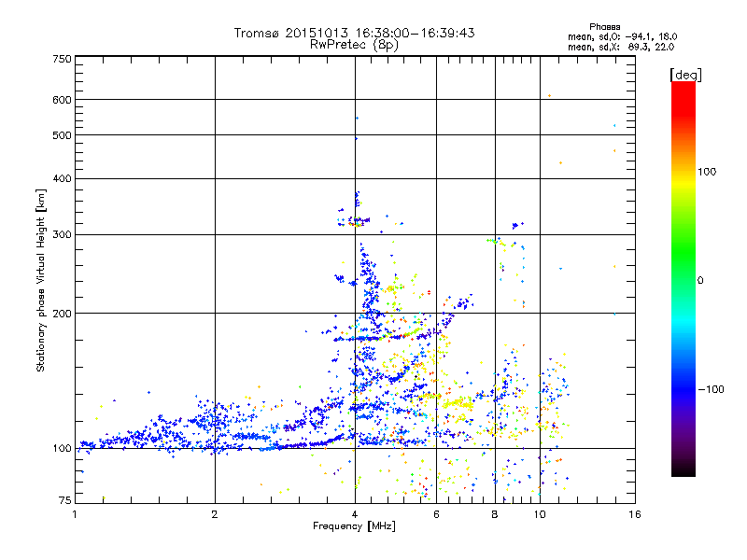Click the 'Stationary phase Virtual Height [km]' label
This screenshot has height=560, width=747.
pyautogui.click(x=40, y=281)
